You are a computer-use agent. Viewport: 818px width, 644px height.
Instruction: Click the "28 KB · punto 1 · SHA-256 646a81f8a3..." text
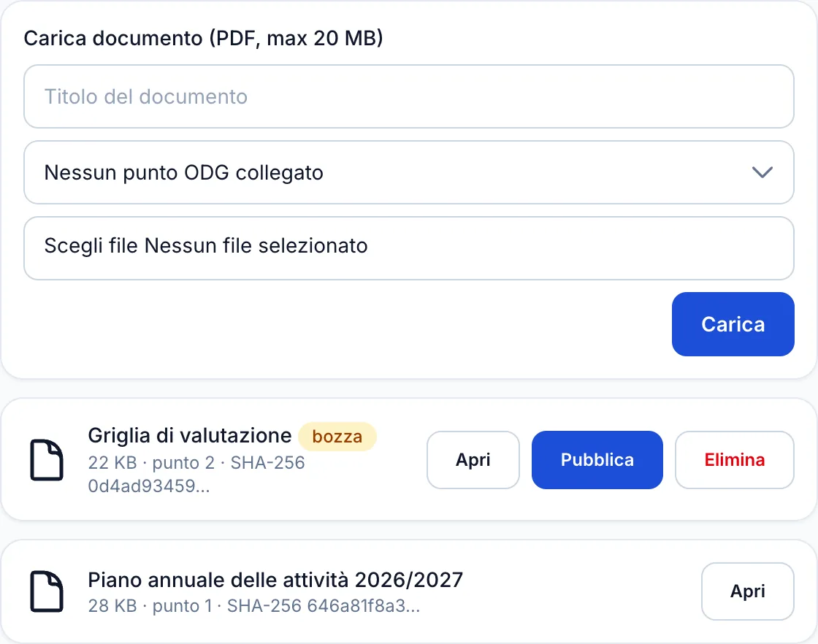254,606
